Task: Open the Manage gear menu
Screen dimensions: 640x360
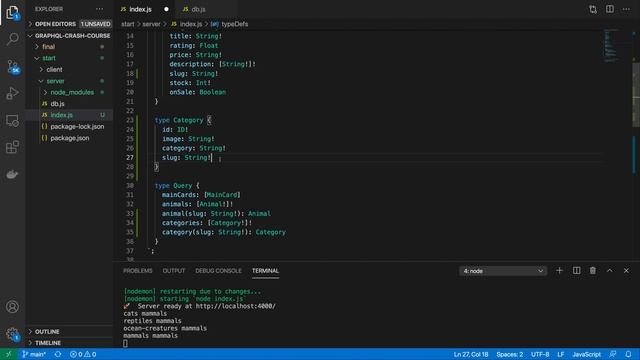Action: [12, 334]
